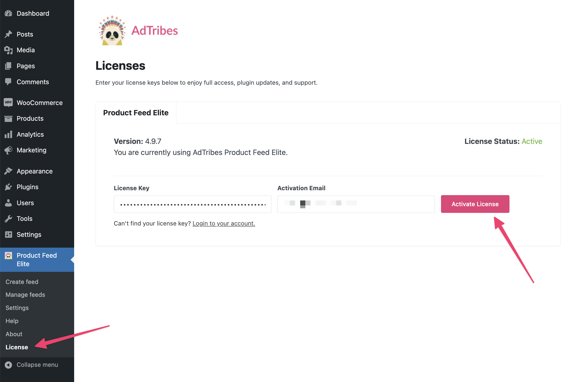The width and height of the screenshot is (588, 382).
Task: Go to Manage feeds submenu
Action: click(x=25, y=295)
